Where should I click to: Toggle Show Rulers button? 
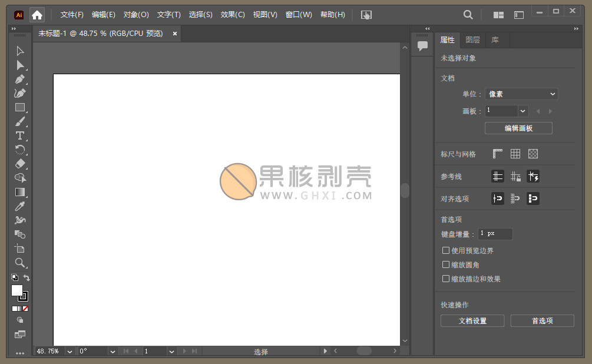(498, 154)
